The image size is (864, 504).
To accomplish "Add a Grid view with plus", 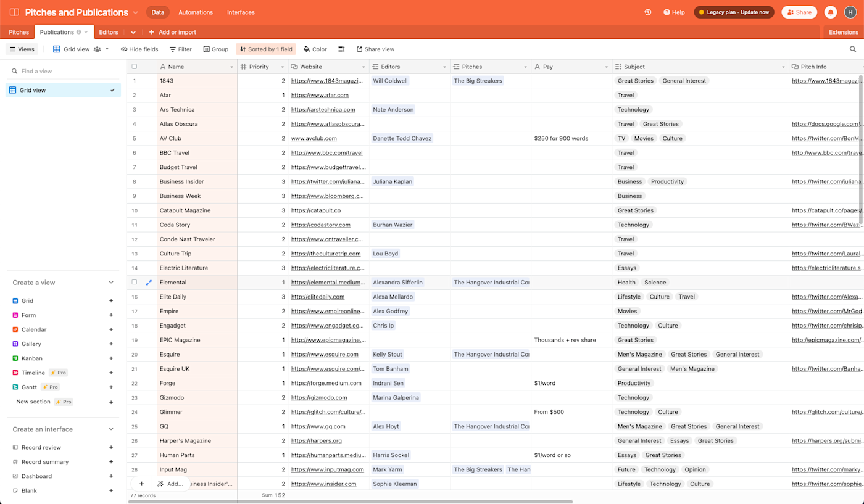I will pos(111,301).
